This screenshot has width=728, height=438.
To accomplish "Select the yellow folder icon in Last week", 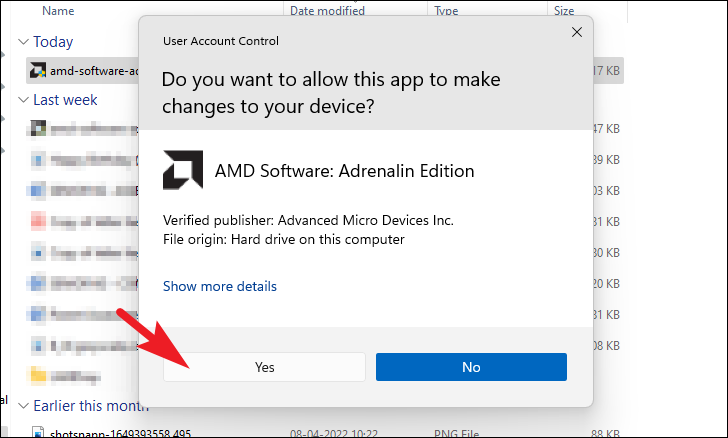I will [x=38, y=376].
